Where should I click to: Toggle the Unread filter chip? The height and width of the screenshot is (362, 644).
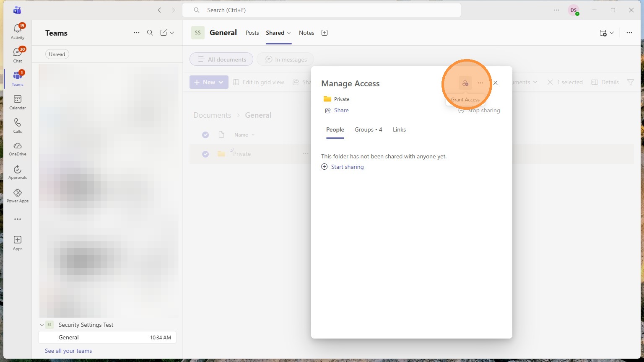[57, 54]
